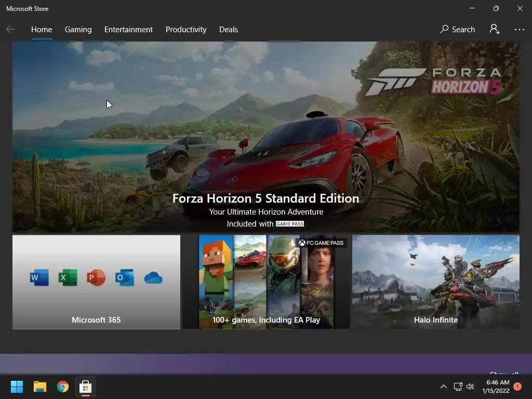
Task: Open the three-dot more menu
Action: [x=519, y=30]
